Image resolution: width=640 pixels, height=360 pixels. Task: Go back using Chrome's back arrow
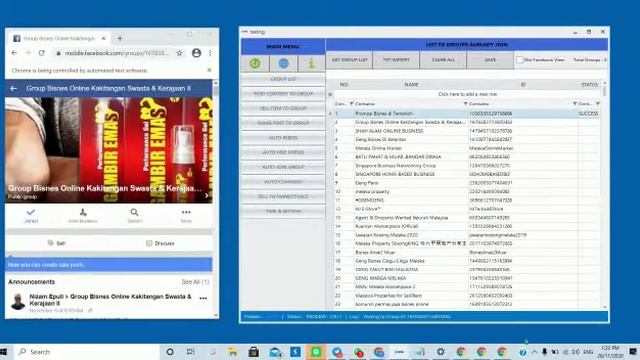(14, 53)
